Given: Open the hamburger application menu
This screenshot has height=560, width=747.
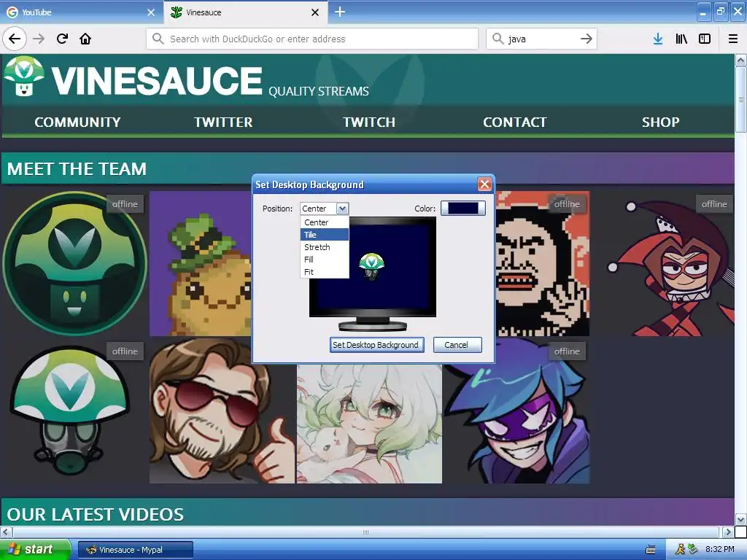Looking at the screenshot, I should click(x=733, y=39).
